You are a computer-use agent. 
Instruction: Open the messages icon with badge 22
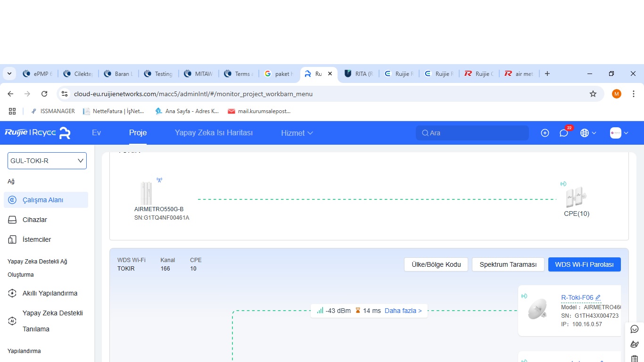(x=564, y=133)
